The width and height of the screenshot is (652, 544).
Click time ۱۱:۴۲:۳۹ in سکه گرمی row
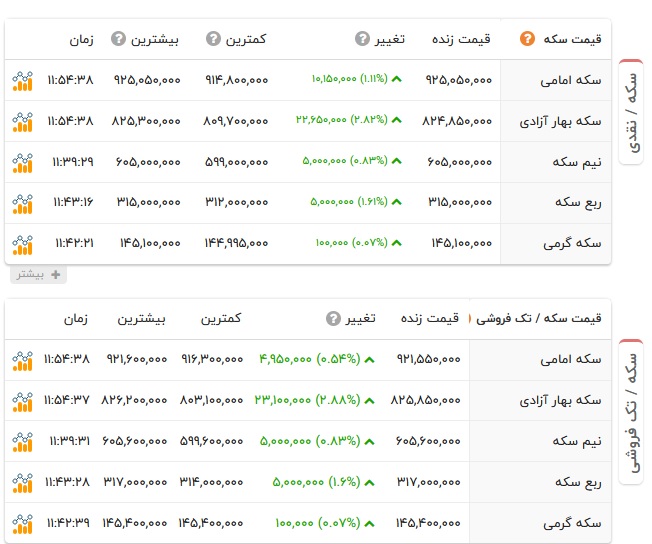(x=68, y=522)
